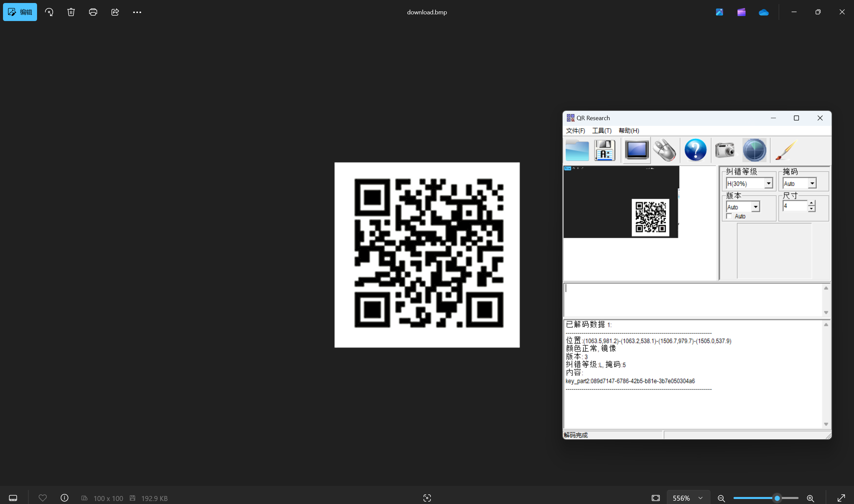Print the download.bmp image
854x504 pixels.
(93, 12)
